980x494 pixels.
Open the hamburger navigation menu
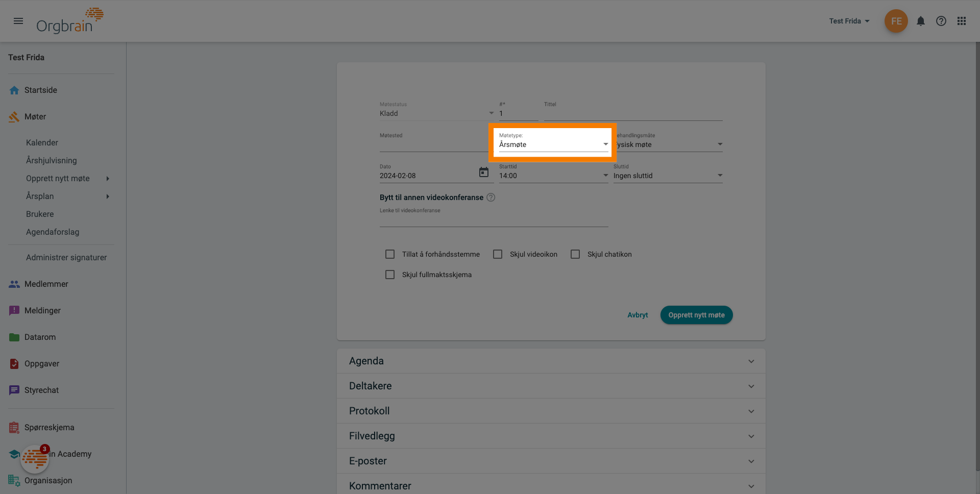[x=18, y=21]
